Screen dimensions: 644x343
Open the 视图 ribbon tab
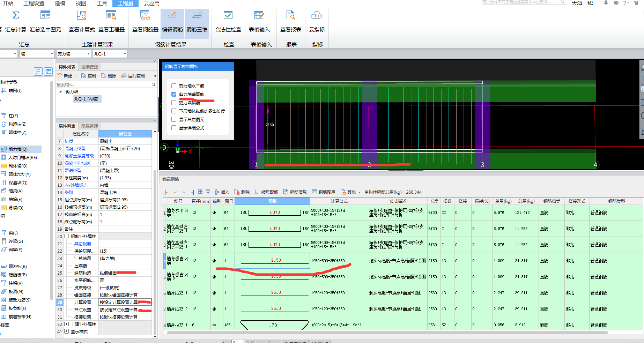tap(81, 3)
